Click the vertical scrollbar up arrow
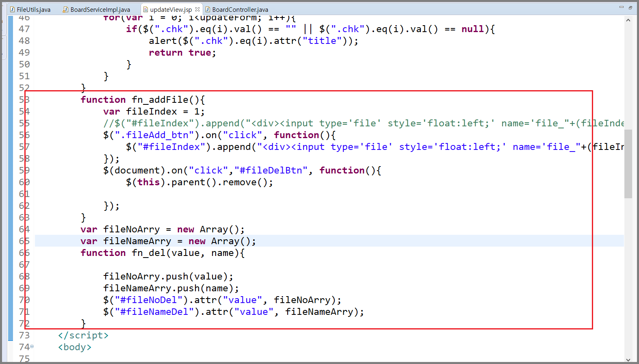Viewport: 639px width, 364px height. (628, 20)
